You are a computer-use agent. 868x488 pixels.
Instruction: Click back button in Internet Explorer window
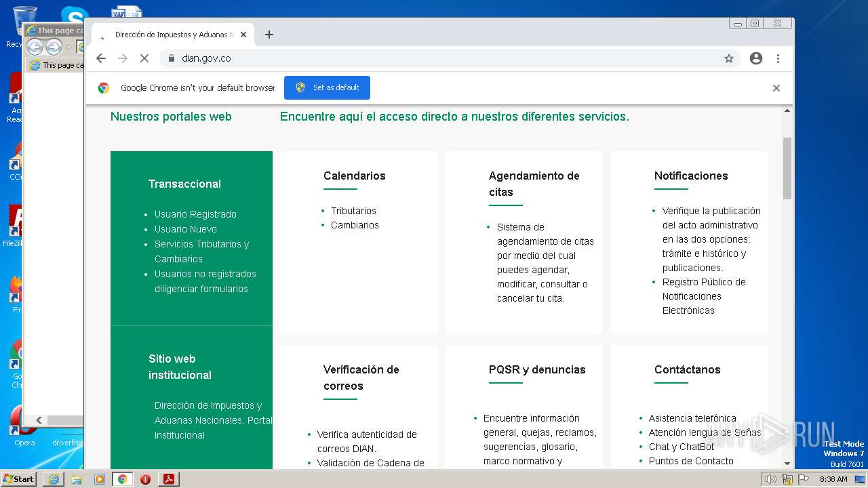tap(35, 47)
